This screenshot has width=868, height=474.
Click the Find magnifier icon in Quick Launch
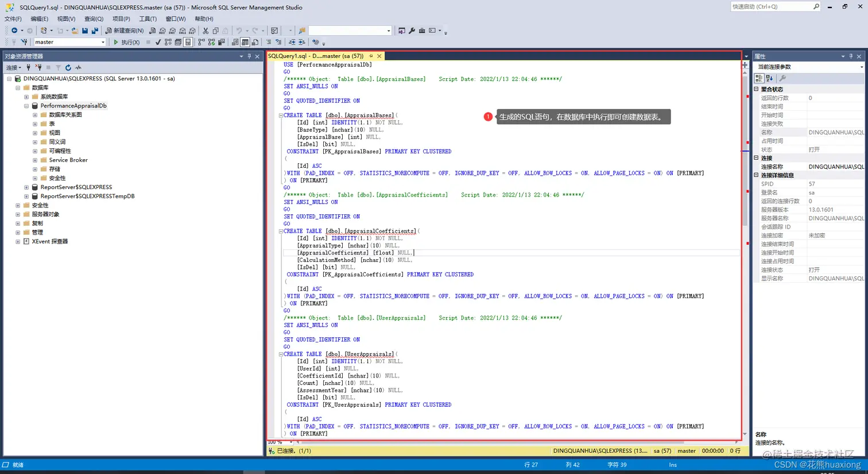click(816, 6)
